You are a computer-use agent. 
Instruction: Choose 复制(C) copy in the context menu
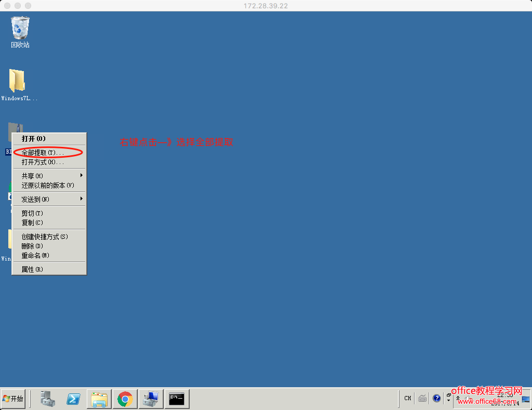click(x=49, y=223)
